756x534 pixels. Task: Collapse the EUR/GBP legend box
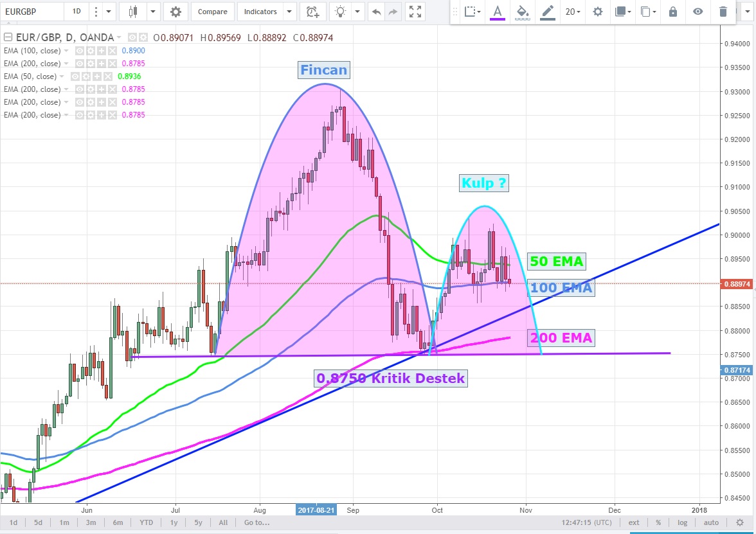coord(7,37)
